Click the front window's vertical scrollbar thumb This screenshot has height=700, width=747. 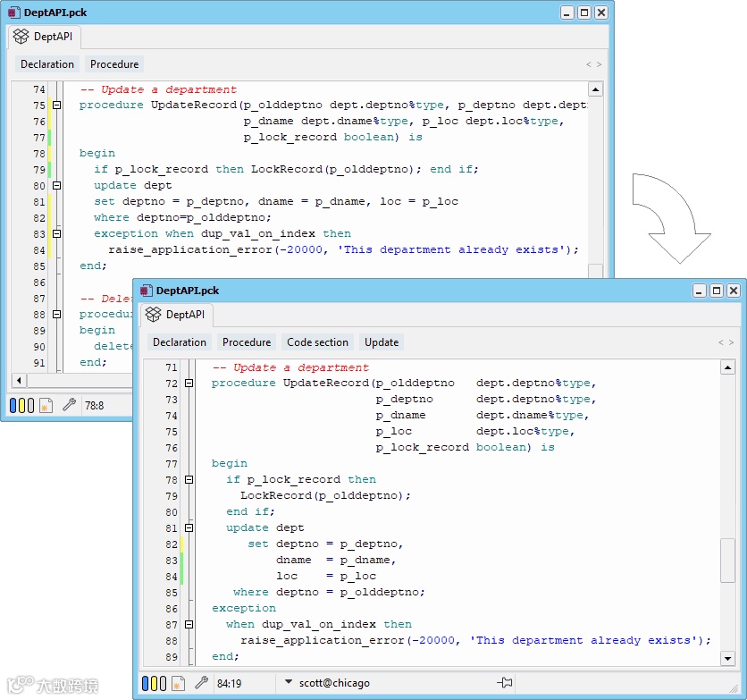coord(727,561)
